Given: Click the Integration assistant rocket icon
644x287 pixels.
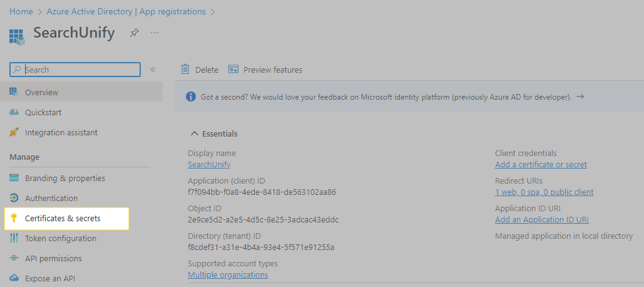Looking at the screenshot, I should (x=14, y=132).
